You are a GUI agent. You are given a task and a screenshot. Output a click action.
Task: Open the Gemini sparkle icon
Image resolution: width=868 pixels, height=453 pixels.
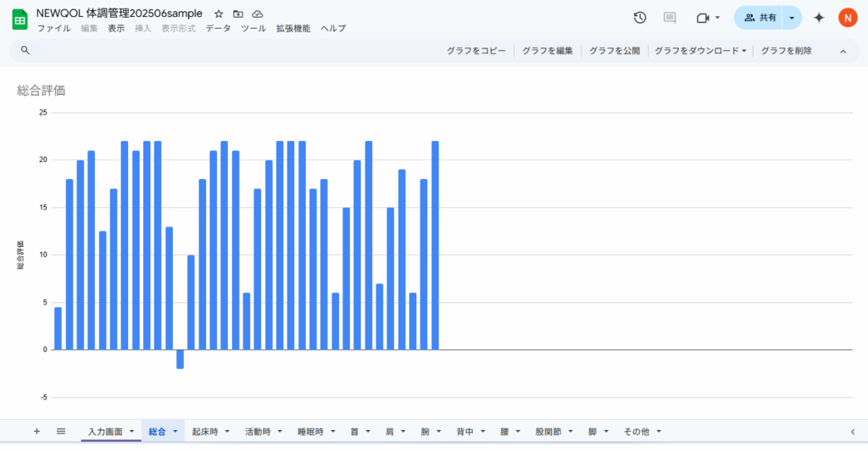tap(819, 18)
